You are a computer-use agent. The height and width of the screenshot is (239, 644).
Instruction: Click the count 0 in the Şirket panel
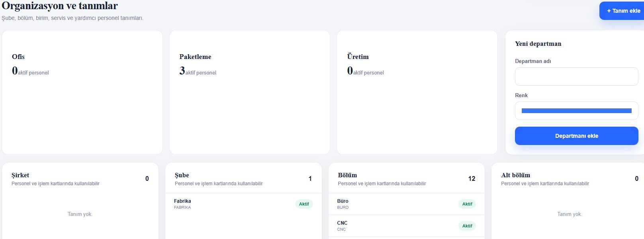(147, 178)
